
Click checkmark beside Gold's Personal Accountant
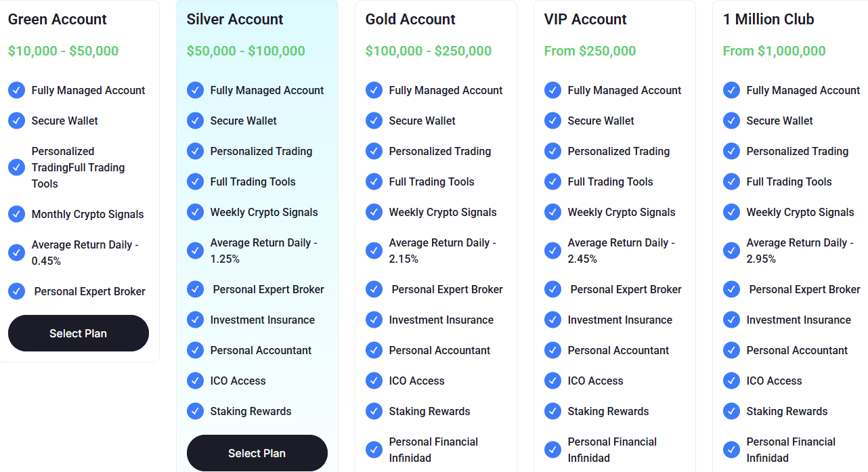tap(374, 350)
